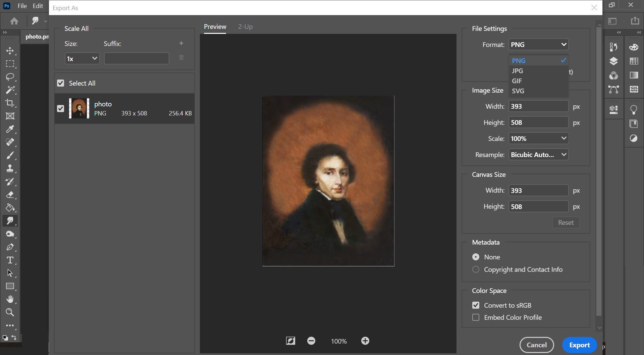The width and height of the screenshot is (644, 355).
Task: Choose PNG from format list
Action: point(538,61)
